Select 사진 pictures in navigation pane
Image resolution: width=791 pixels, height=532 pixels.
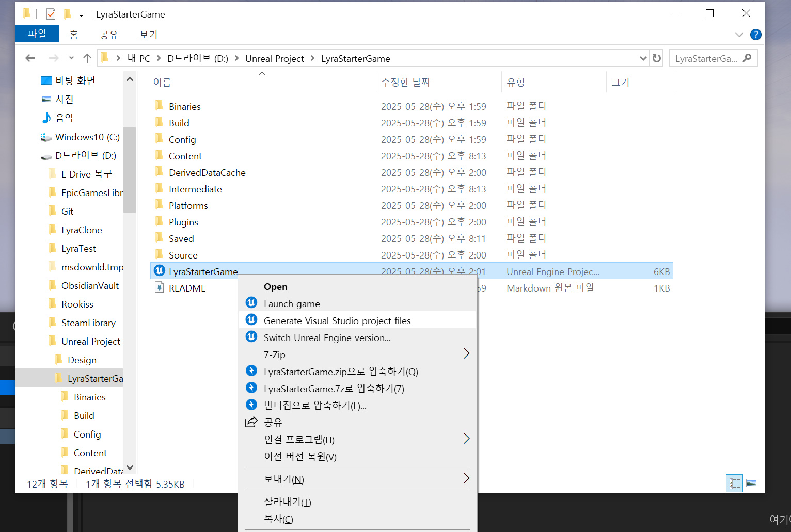pyautogui.click(x=57, y=99)
